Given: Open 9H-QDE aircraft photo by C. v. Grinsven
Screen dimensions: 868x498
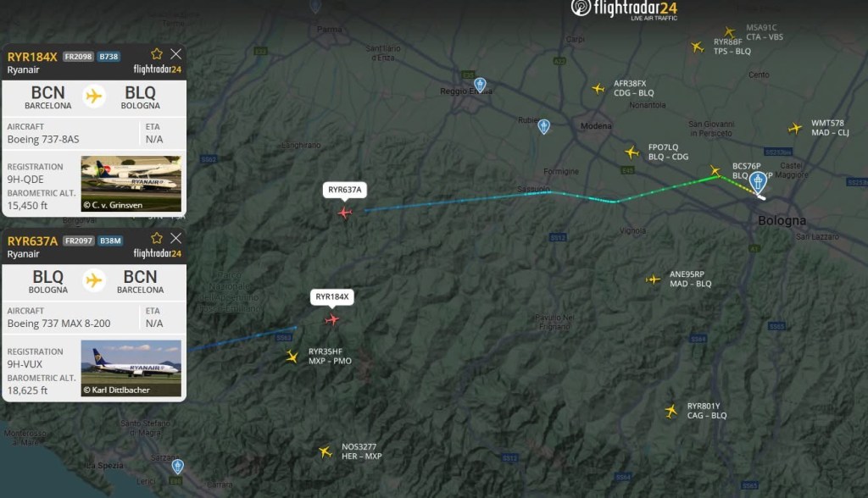Looking at the screenshot, I should pyautogui.click(x=131, y=184).
